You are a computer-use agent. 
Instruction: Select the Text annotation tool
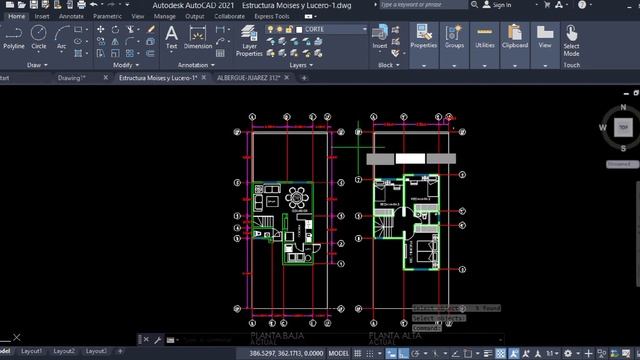pos(171,37)
